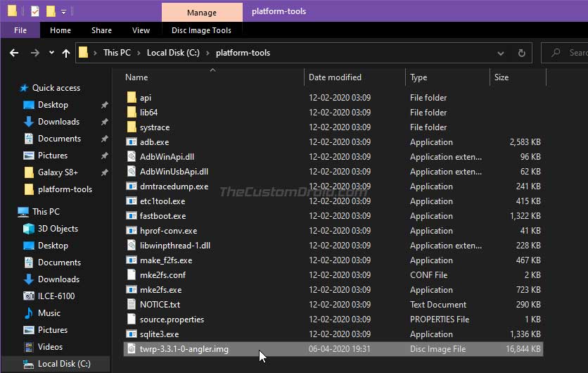Select the make_f2fs.exe file name

click(166, 260)
